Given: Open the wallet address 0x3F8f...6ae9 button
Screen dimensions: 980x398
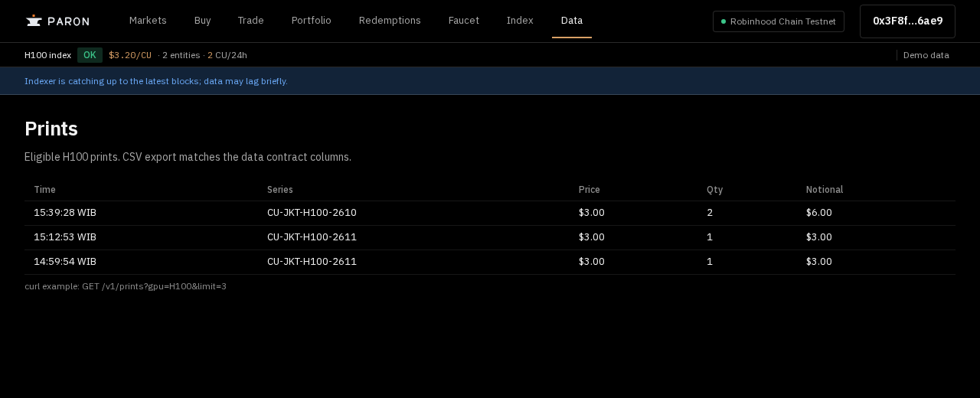Looking at the screenshot, I should (x=907, y=21).
